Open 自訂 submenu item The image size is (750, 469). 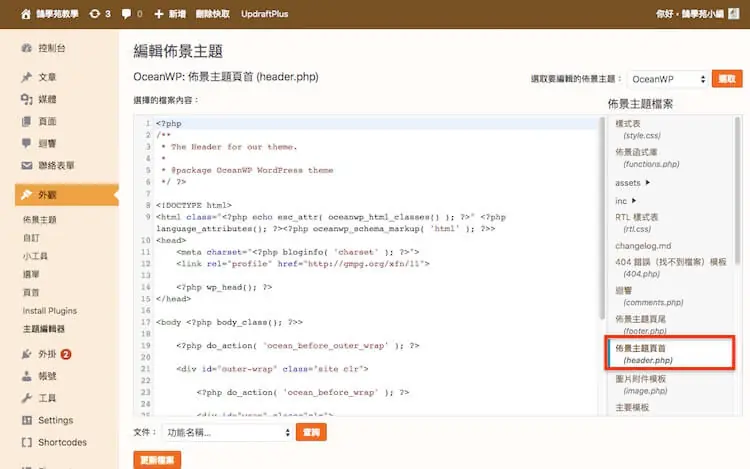[x=31, y=238]
